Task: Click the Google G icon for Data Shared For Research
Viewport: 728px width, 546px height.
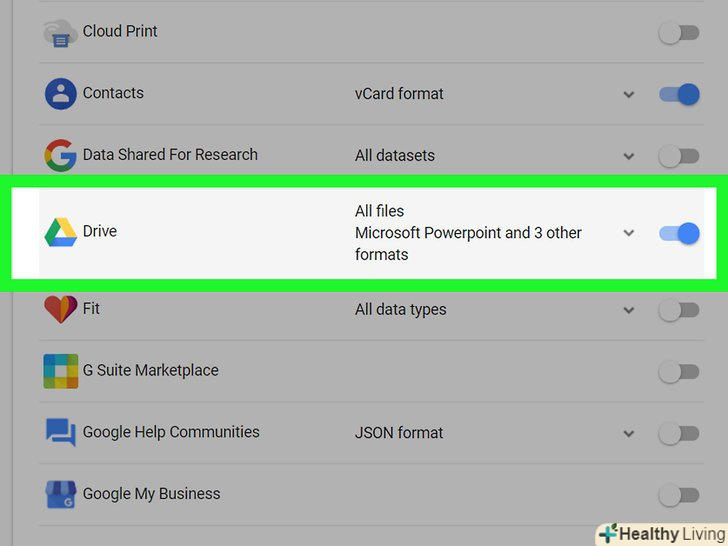Action: pos(60,155)
